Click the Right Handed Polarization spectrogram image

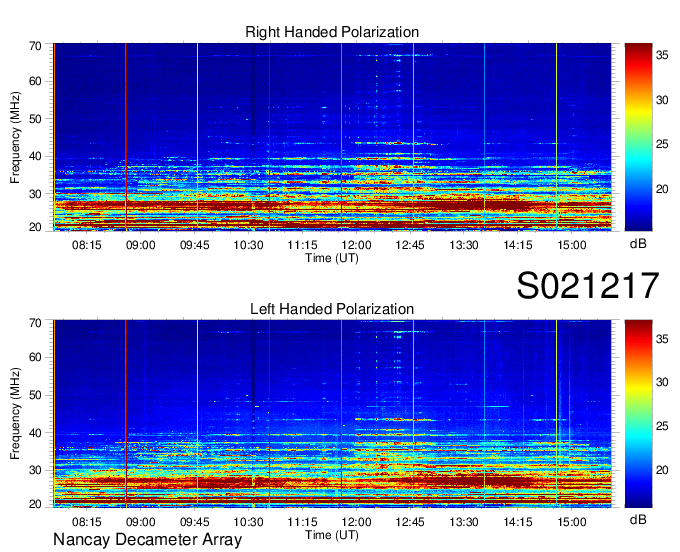click(332, 137)
